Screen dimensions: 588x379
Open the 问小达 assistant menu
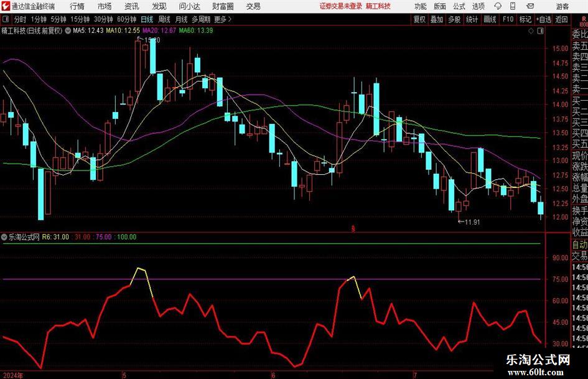point(189,6)
